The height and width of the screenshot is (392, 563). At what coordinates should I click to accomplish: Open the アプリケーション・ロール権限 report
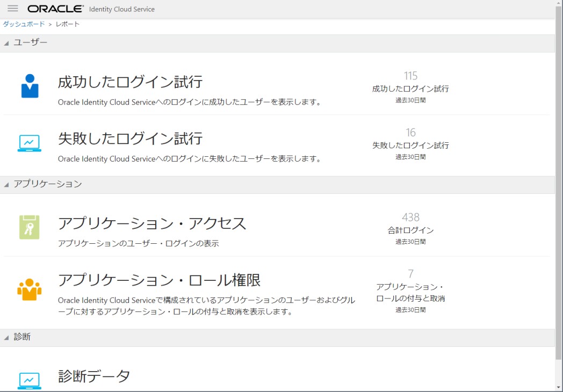click(x=159, y=280)
